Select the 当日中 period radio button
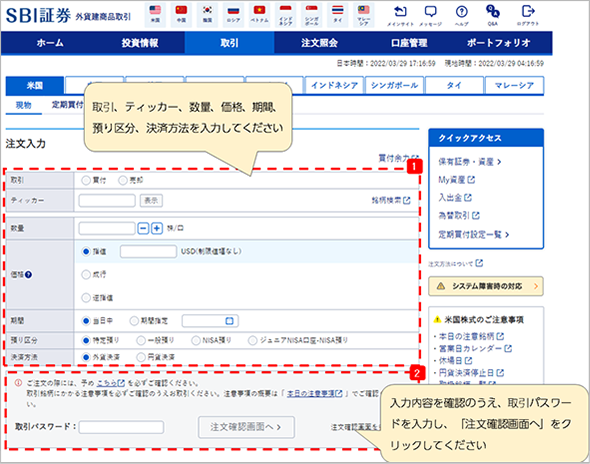 [86, 321]
